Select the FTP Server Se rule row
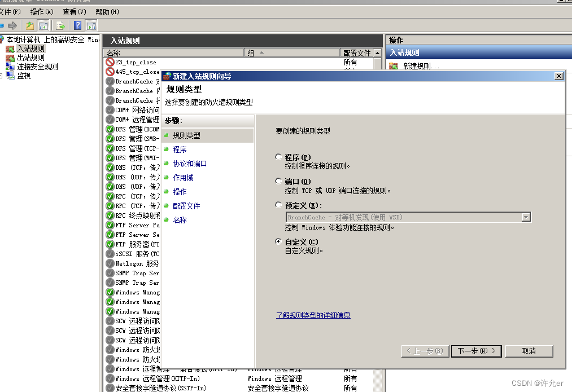572x392 pixels. [133, 235]
